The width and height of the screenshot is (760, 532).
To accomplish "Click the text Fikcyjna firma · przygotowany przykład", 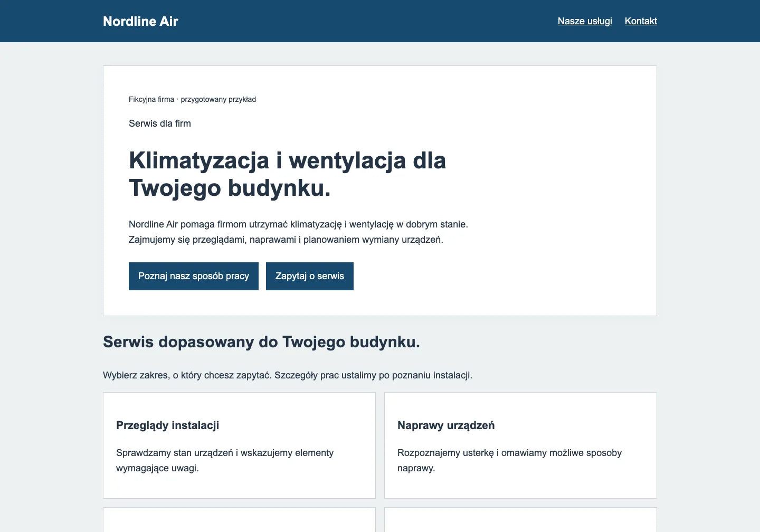I will pyautogui.click(x=192, y=99).
